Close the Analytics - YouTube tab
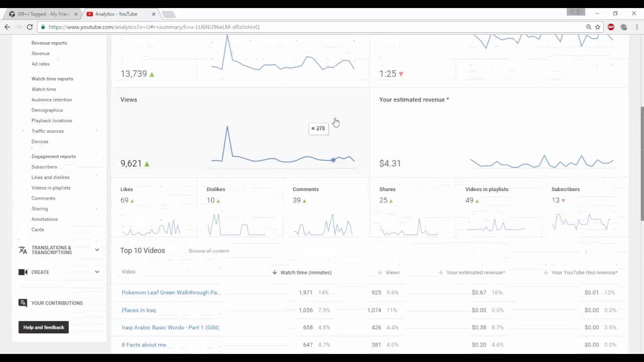Viewport: 644px width, 362px height. pos(153,14)
